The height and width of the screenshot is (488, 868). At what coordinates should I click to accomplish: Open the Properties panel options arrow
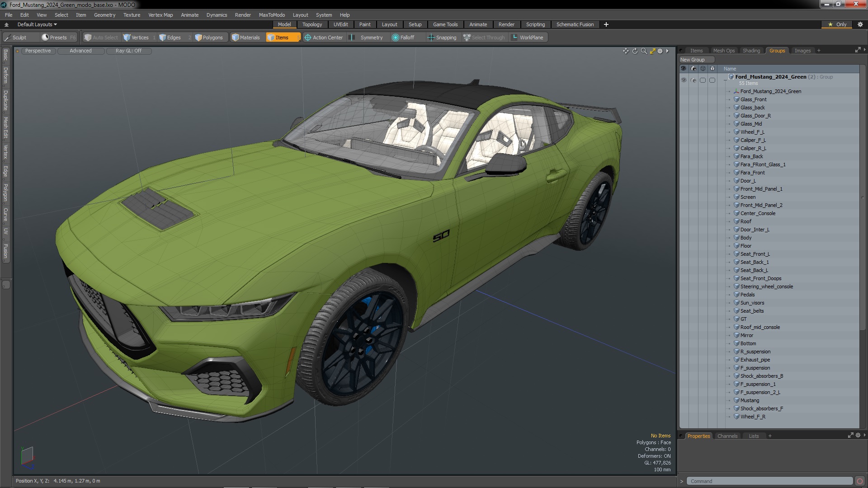(x=864, y=435)
